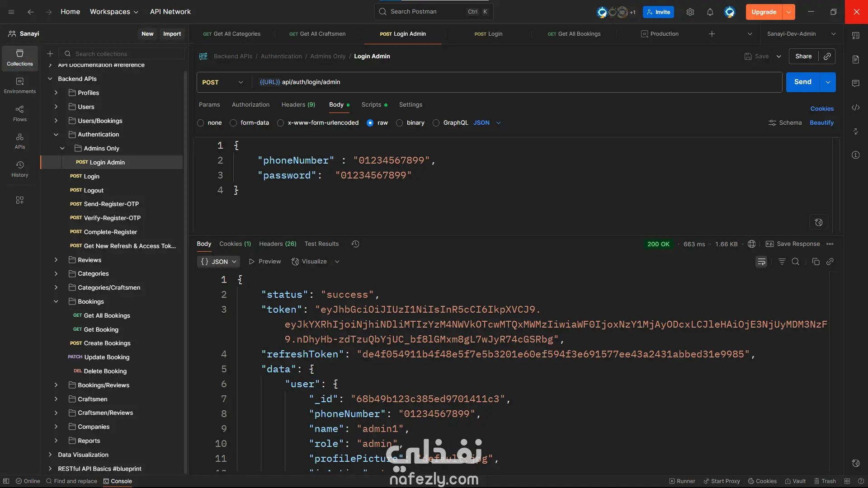Open code snippet panel icon
The width and height of the screenshot is (868, 488).
(x=855, y=108)
